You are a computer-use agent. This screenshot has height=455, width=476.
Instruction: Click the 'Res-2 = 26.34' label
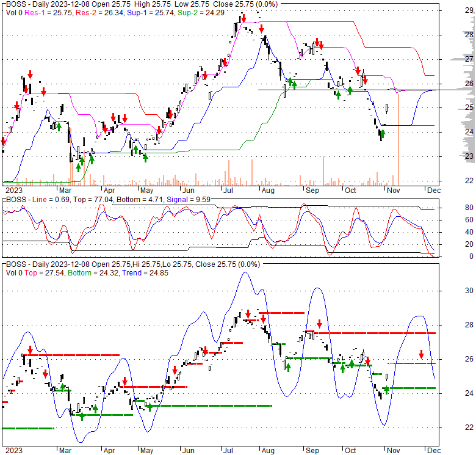tap(100, 13)
